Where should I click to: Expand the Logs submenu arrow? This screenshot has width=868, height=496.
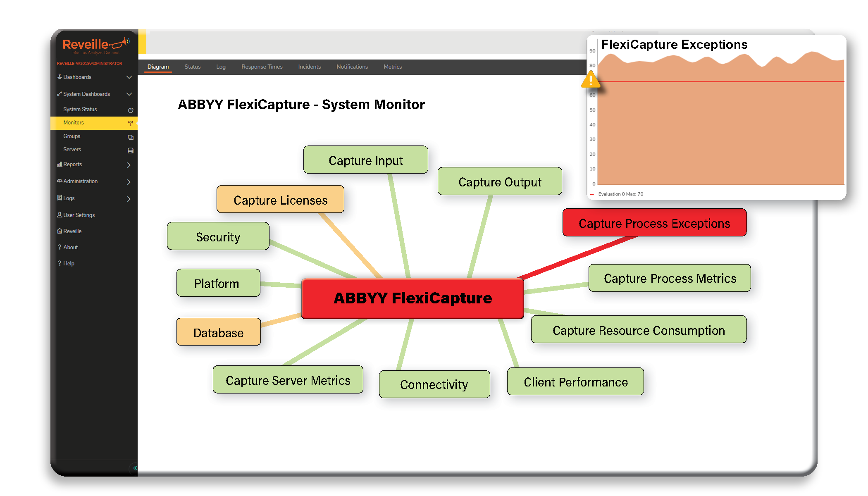click(129, 199)
